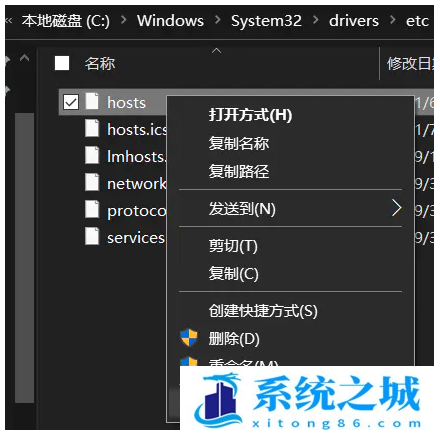440x436 pixels.
Task: Go to the Windows folder breadcrumb
Action: (x=170, y=21)
